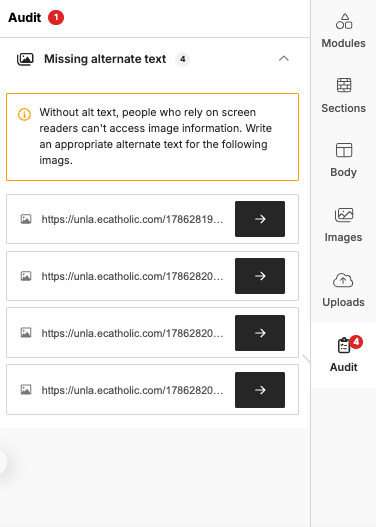The image size is (376, 527).
Task: Click the count badge 4 next to Missing alternate text
Action: pos(182,59)
